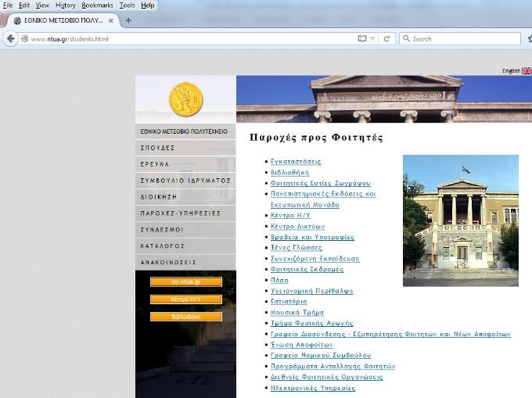Open the Tools menu
532x398 pixels.
click(127, 5)
